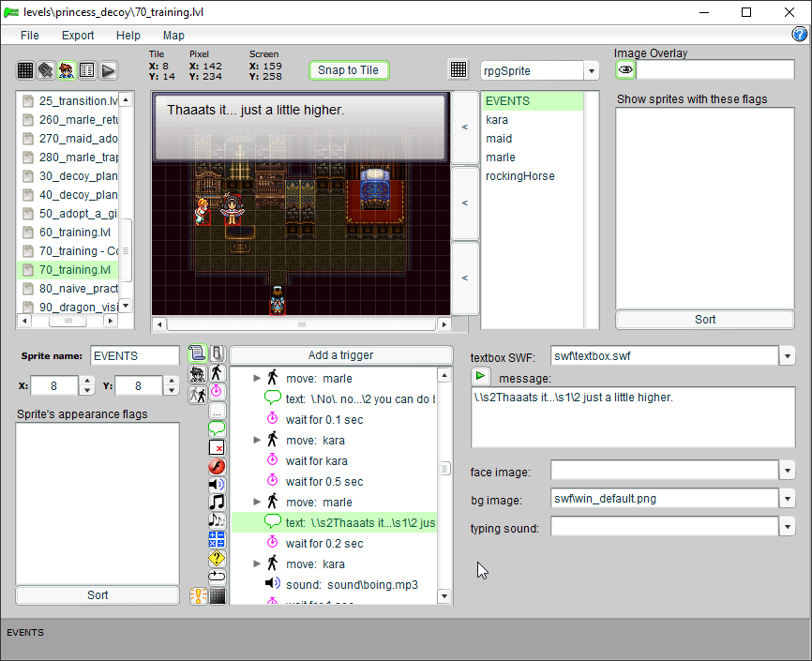Toggle the Image Overlay eye icon

click(625, 70)
